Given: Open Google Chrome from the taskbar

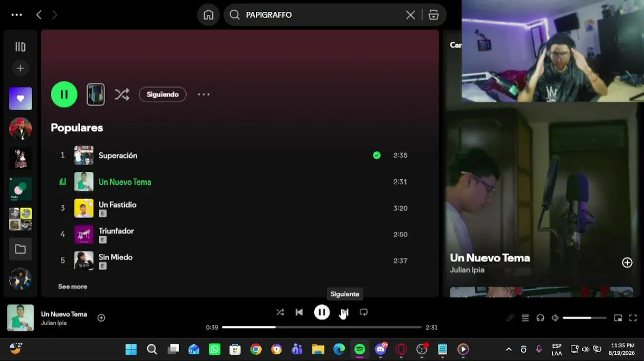Looking at the screenshot, I should coord(256,349).
